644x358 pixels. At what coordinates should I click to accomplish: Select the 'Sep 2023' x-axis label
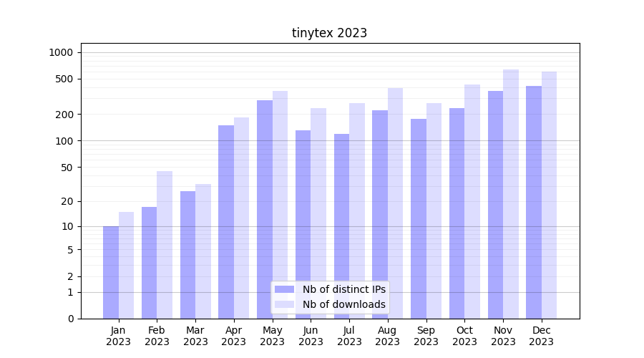pos(426,336)
